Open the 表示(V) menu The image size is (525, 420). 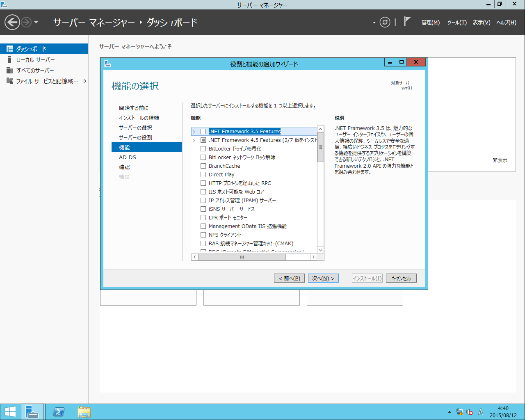(x=482, y=23)
